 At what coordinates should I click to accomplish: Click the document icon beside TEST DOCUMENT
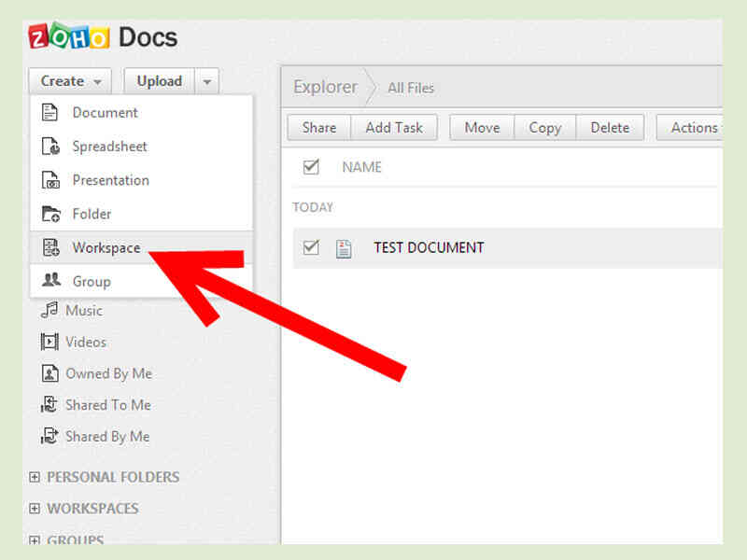344,247
